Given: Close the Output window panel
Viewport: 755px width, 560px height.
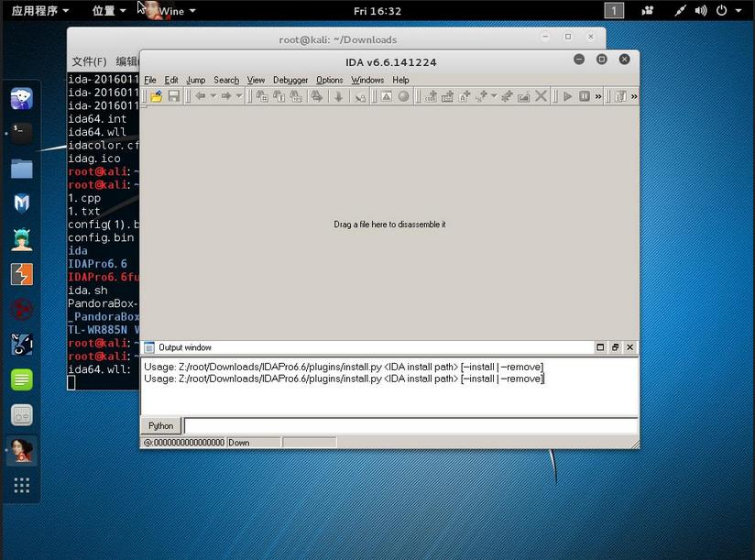Looking at the screenshot, I should tap(629, 347).
